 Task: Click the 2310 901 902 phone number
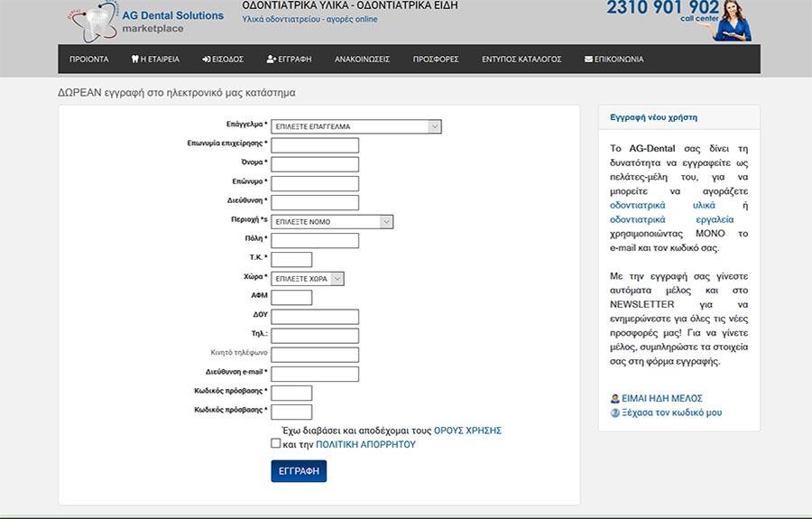pyautogui.click(x=662, y=7)
